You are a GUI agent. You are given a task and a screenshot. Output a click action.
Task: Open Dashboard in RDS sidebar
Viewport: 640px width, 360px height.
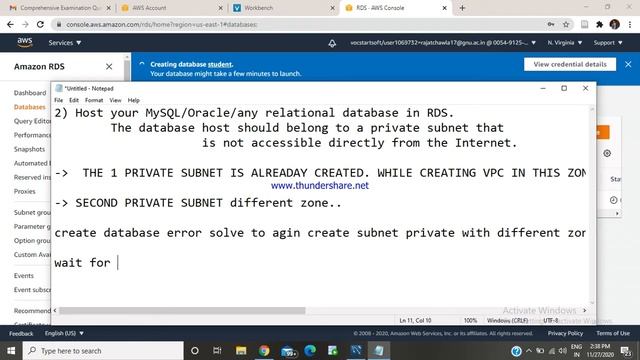[30, 93]
